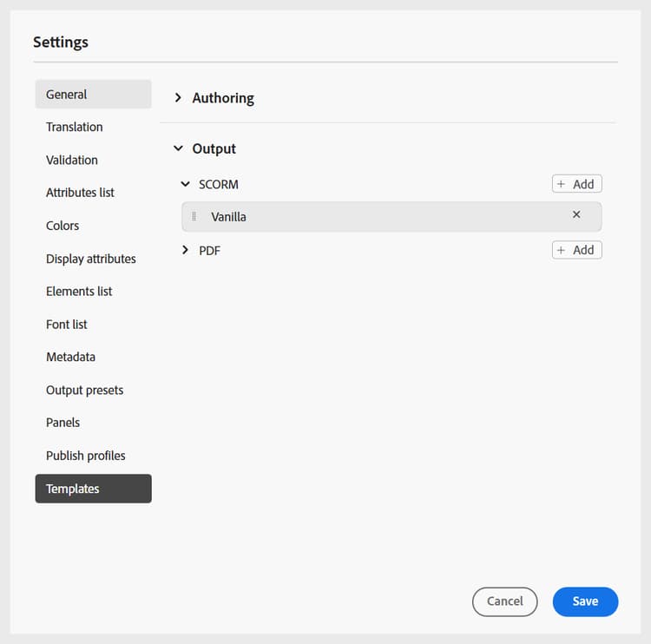Open the General settings tab

(93, 94)
